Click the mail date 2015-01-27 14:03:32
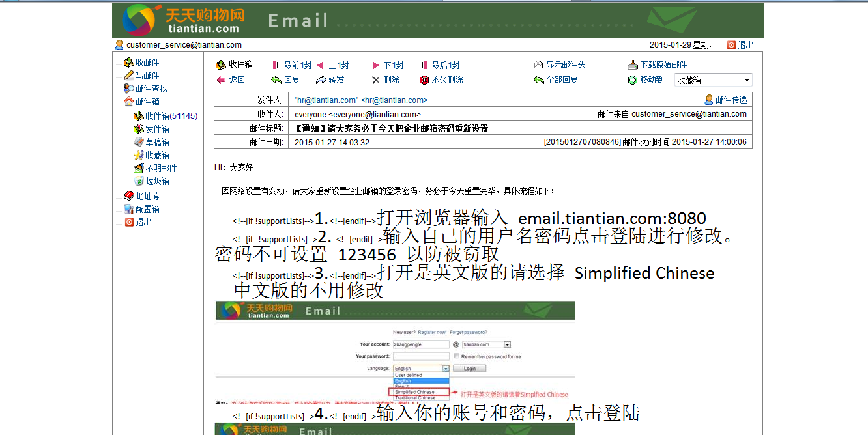This screenshot has width=868, height=435. pyautogui.click(x=332, y=142)
